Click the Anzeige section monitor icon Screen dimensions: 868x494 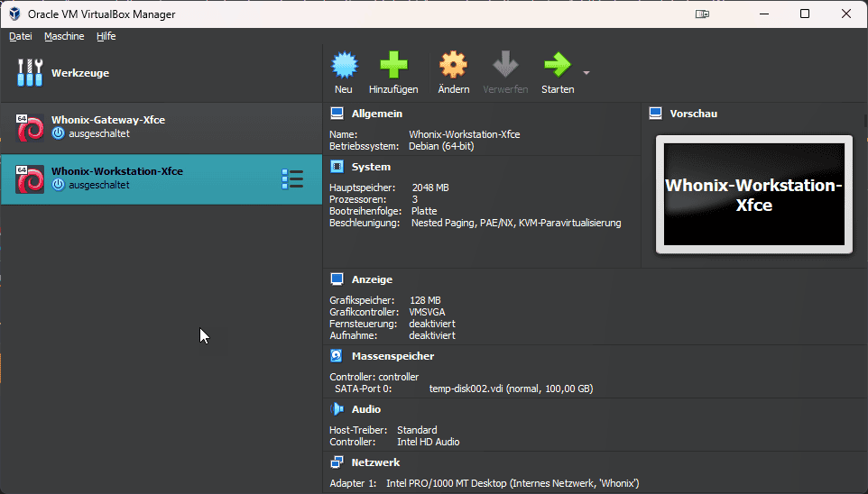coord(337,279)
